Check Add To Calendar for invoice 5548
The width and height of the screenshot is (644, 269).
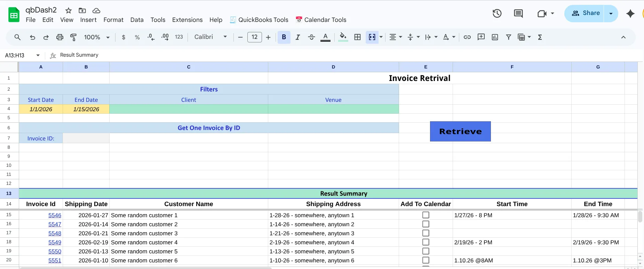pyautogui.click(x=426, y=233)
